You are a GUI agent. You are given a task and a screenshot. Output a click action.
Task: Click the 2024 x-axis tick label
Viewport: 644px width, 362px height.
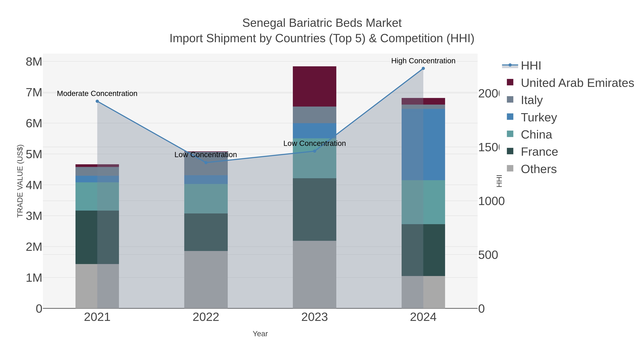coord(423,317)
